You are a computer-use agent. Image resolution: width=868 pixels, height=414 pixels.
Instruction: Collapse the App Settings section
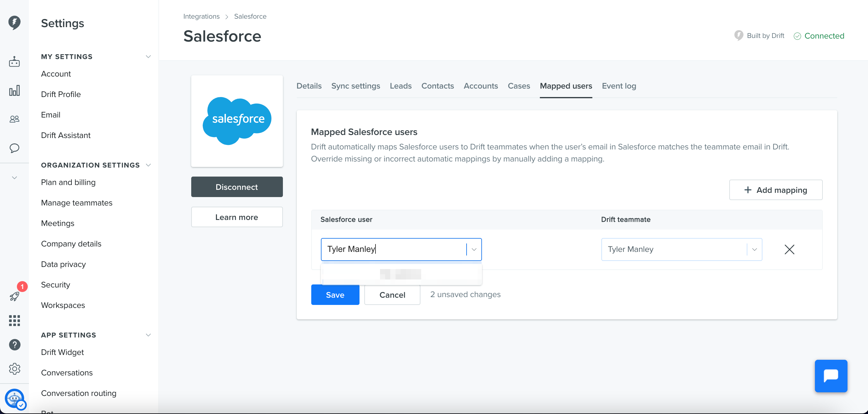[148, 335]
